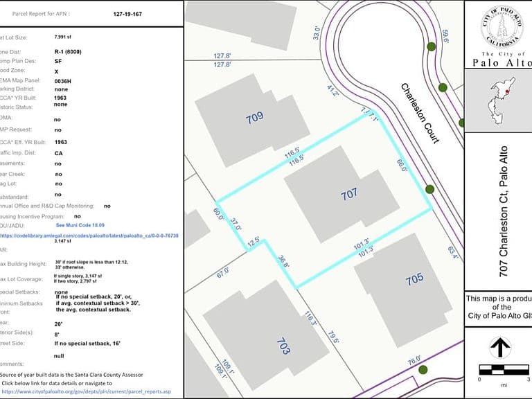Image resolution: width=532 pixels, height=399 pixels.
Task: Click the '67.0'' dimension label
Action: point(222,273)
